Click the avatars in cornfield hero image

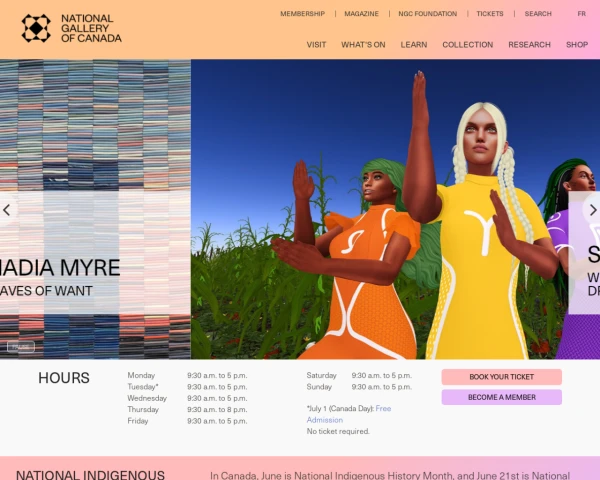coord(395,209)
